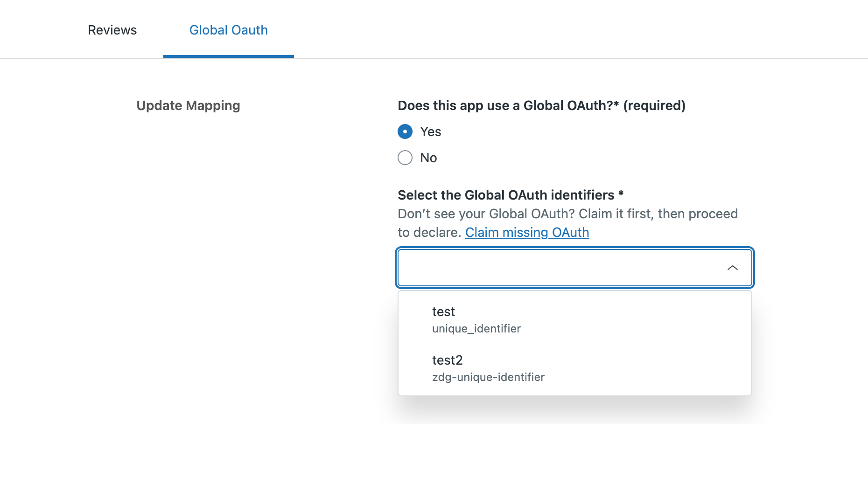Screen dimensions: 868x498
Task: Switch to the Reviews tab
Action: pyautogui.click(x=112, y=30)
